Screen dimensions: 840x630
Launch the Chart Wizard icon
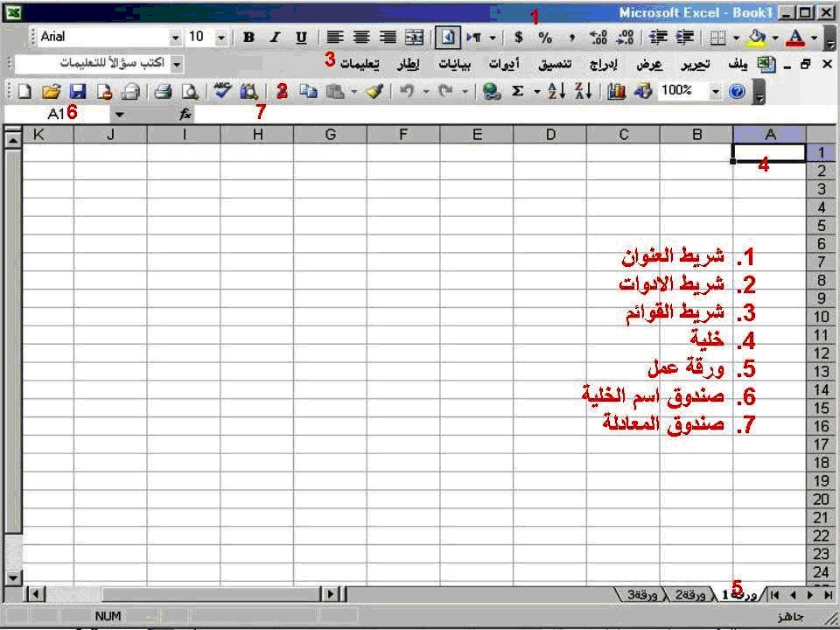click(x=617, y=91)
